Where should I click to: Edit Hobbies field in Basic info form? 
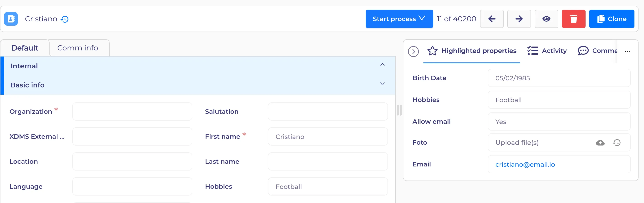[x=328, y=186]
